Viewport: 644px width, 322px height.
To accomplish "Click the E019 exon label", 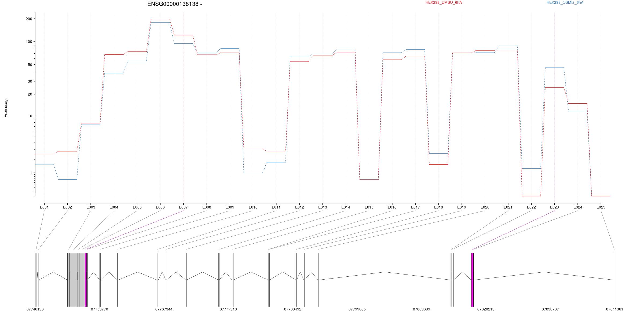I will [x=462, y=207].
